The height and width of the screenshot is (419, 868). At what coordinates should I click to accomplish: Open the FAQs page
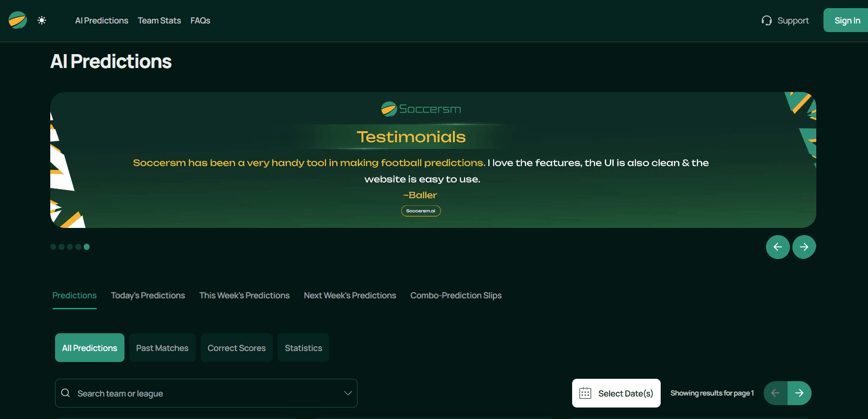coord(200,21)
